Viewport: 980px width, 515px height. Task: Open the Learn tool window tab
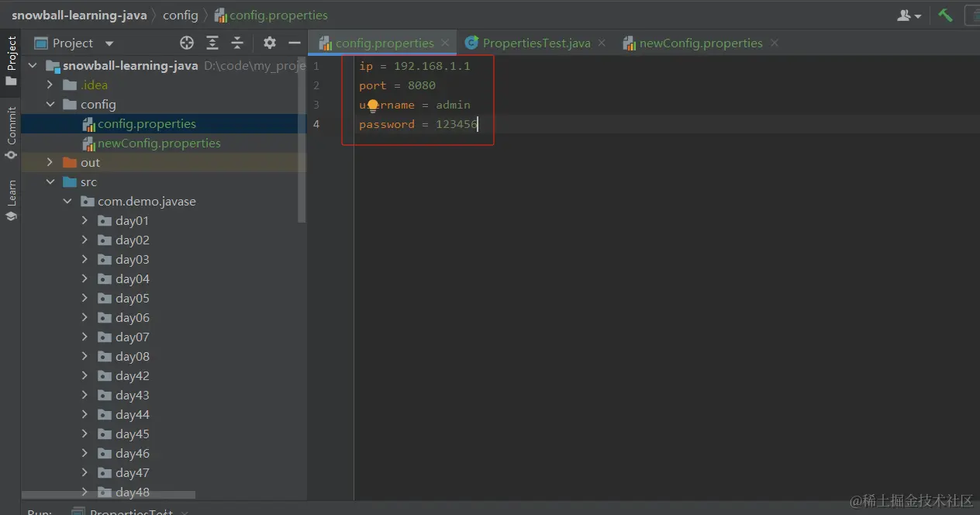tap(11, 200)
